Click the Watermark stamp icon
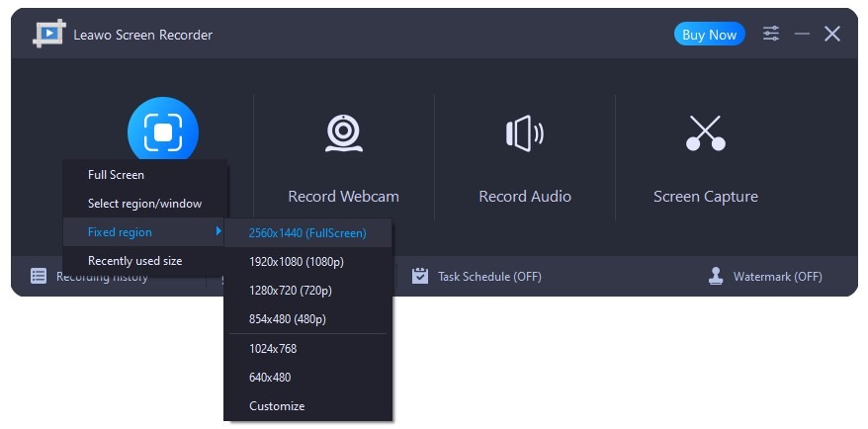The width and height of the screenshot is (868, 429). tap(716, 277)
